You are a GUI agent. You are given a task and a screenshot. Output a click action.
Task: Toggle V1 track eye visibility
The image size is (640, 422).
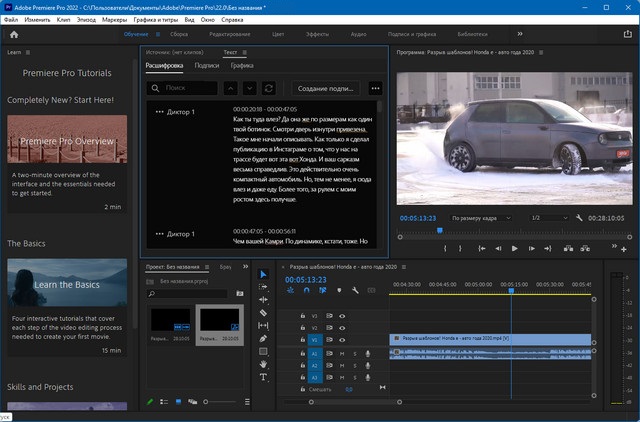(x=342, y=340)
